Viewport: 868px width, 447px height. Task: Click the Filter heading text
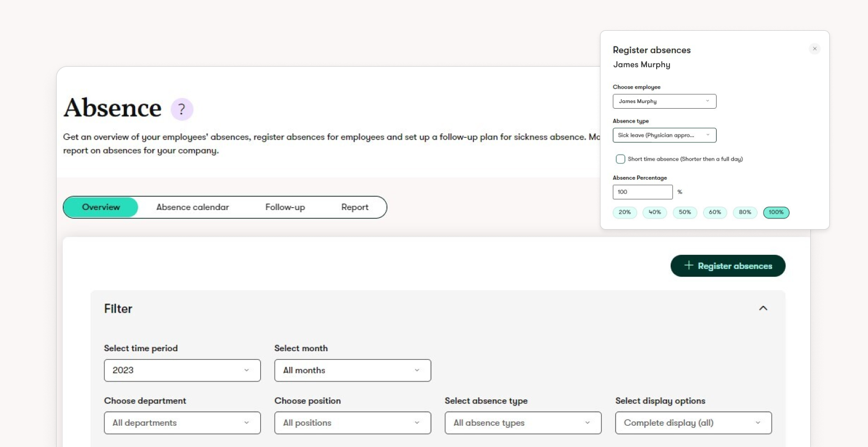pos(118,309)
